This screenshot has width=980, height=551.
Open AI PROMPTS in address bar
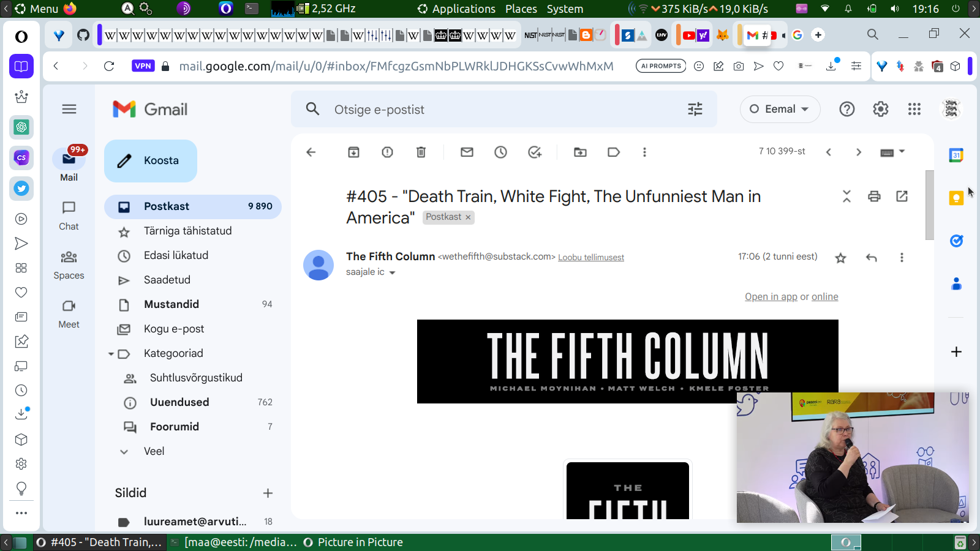pyautogui.click(x=661, y=66)
